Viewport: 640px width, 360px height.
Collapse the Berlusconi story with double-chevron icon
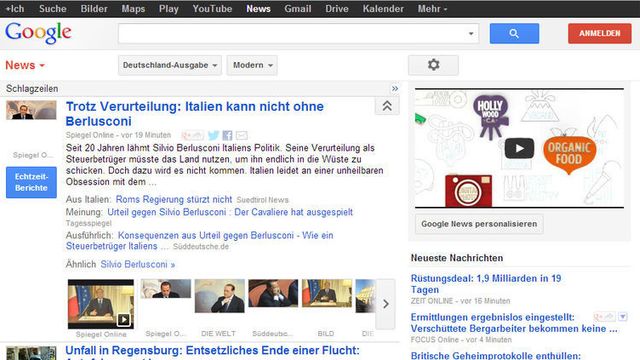(x=387, y=107)
